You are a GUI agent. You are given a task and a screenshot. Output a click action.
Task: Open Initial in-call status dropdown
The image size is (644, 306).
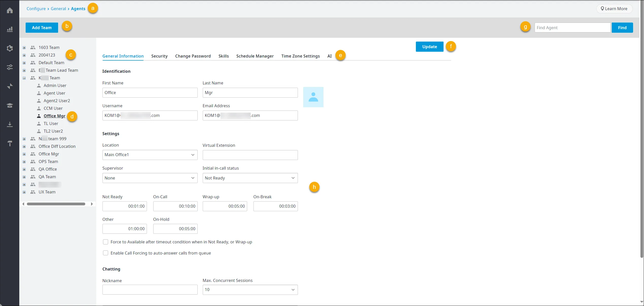click(x=250, y=178)
